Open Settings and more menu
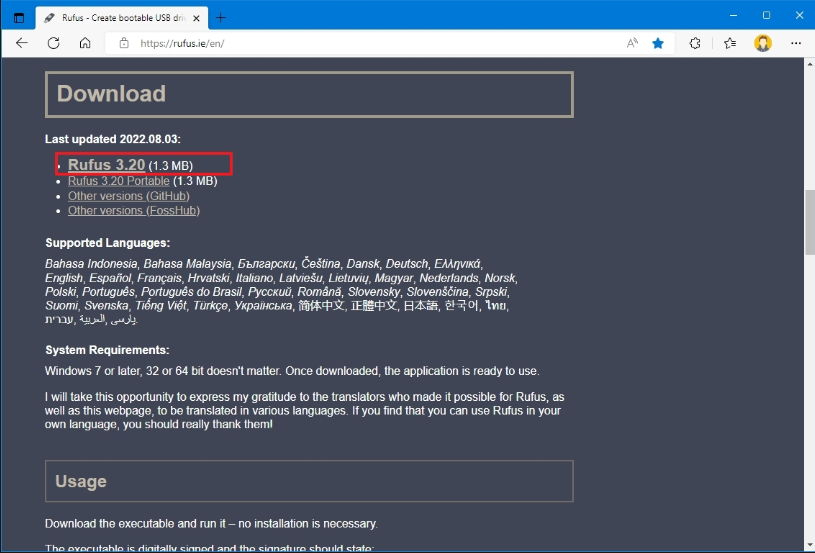 (796, 43)
